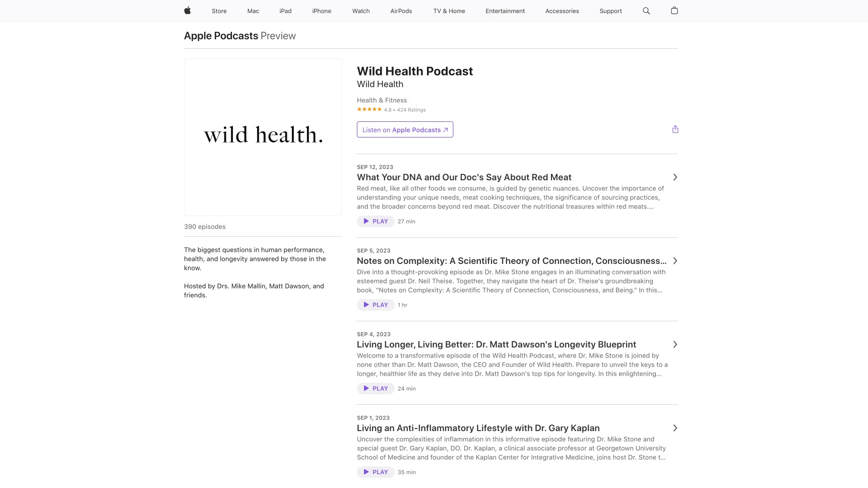This screenshot has width=868, height=488.
Task: Open the Mac menu
Action: (x=253, y=11)
